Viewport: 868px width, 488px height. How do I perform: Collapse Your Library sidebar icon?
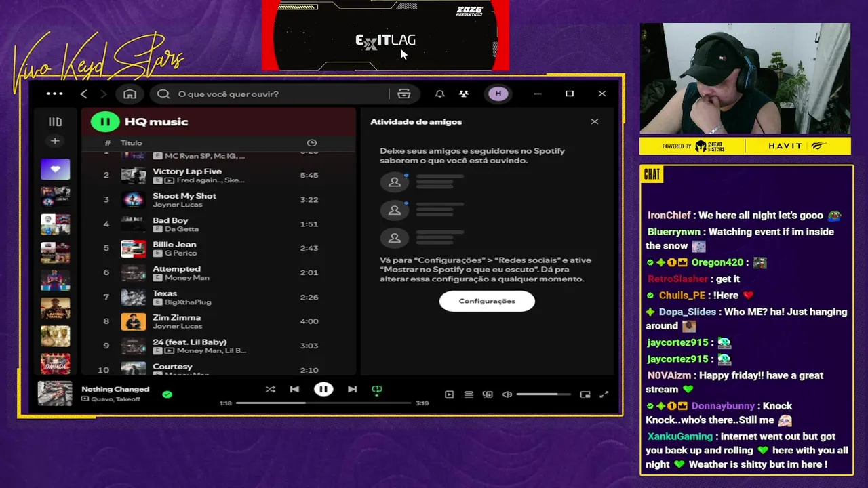pos(55,122)
